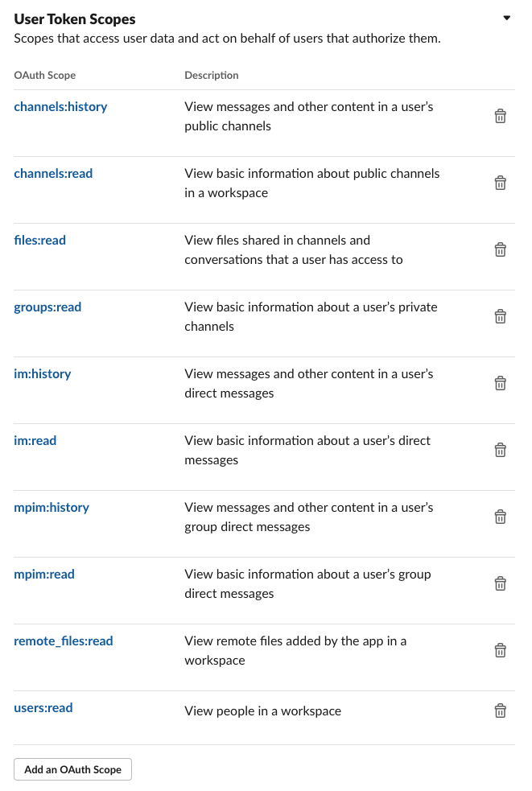Remove the mpim:history scope
Screen dimensions: 532x791
pos(500,516)
